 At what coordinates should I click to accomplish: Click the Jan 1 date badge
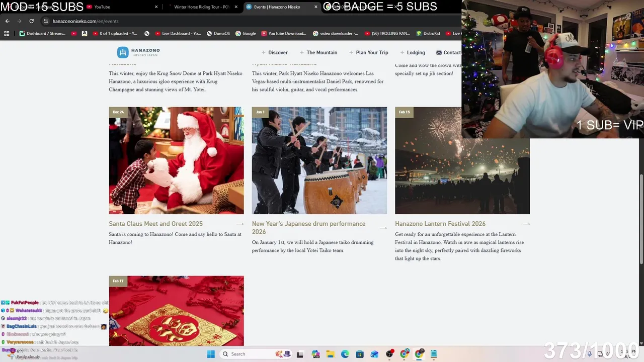coord(260,112)
